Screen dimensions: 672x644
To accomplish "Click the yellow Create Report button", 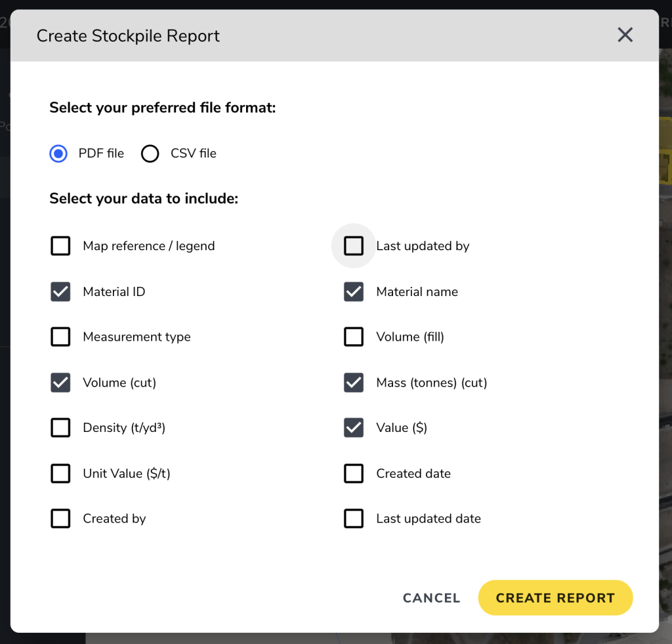I will 555,598.
